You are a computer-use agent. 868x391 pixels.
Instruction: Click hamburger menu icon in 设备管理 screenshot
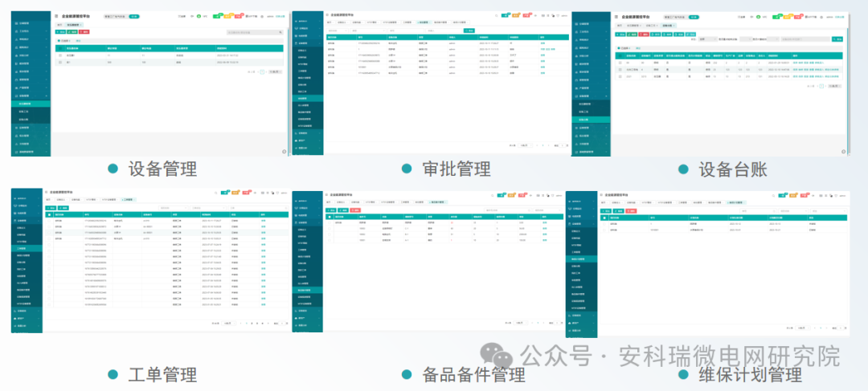pos(55,16)
